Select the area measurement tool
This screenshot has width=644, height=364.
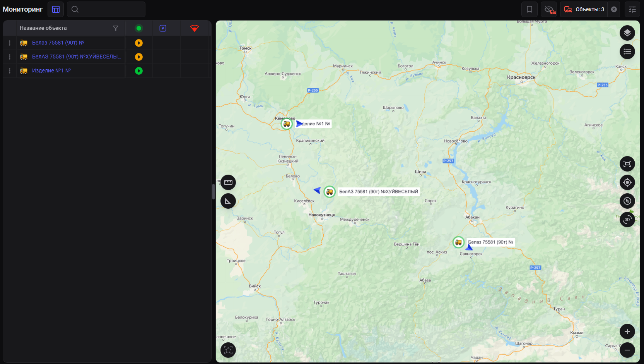tap(228, 201)
